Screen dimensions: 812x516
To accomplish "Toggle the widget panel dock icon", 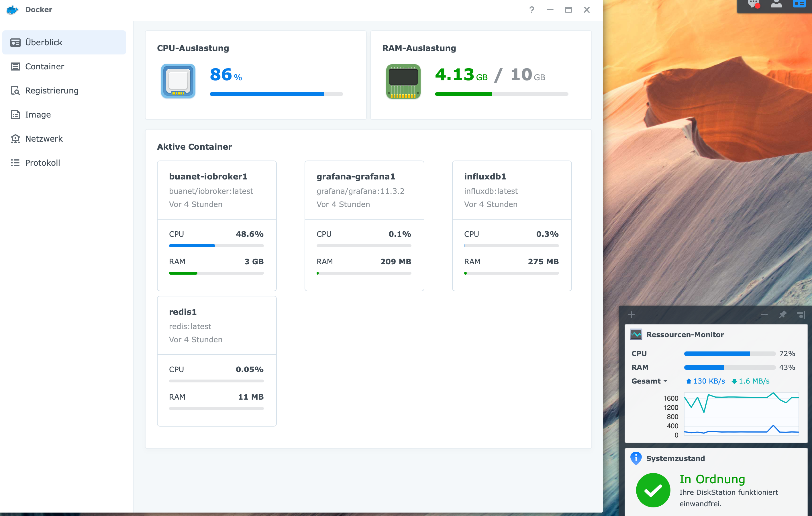I will (801, 315).
